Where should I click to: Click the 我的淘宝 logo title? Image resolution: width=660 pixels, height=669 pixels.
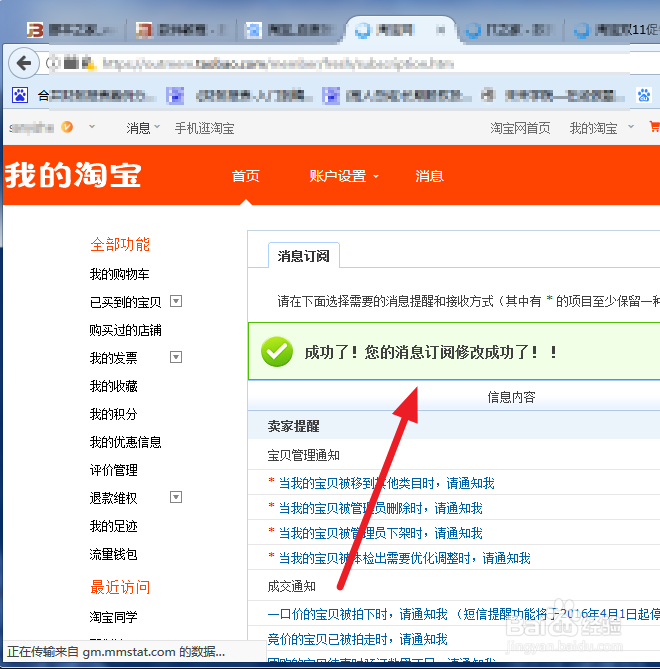coord(73,175)
